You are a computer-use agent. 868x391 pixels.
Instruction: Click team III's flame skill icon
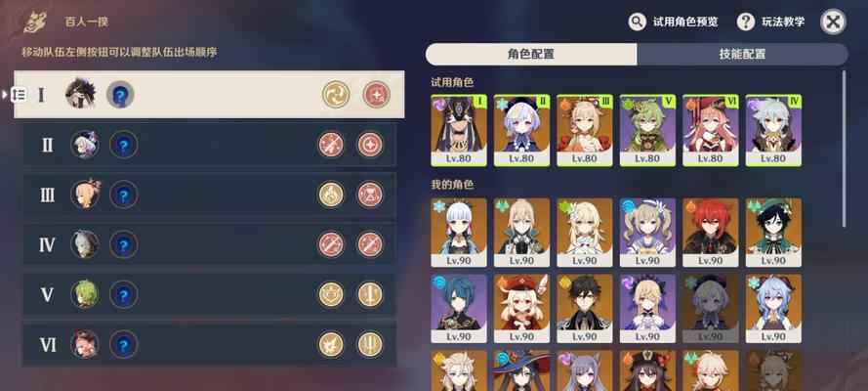331,195
